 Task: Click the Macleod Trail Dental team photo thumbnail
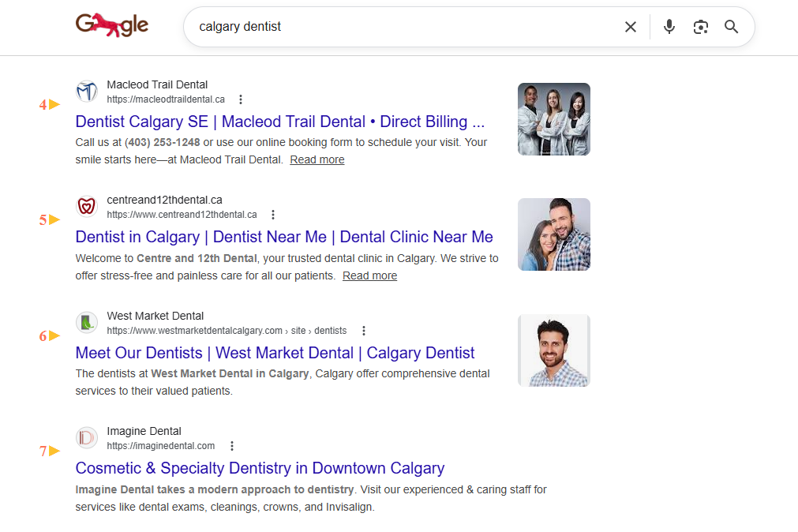click(x=553, y=119)
